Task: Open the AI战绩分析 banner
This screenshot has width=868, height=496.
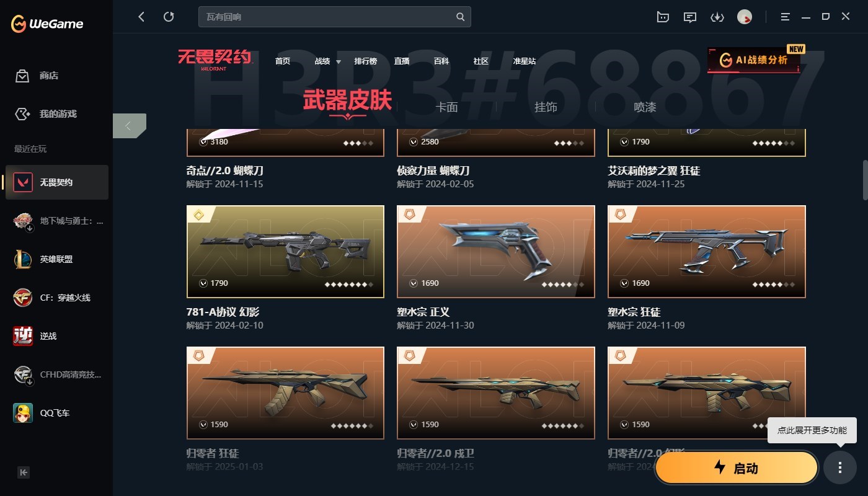Action: point(754,60)
